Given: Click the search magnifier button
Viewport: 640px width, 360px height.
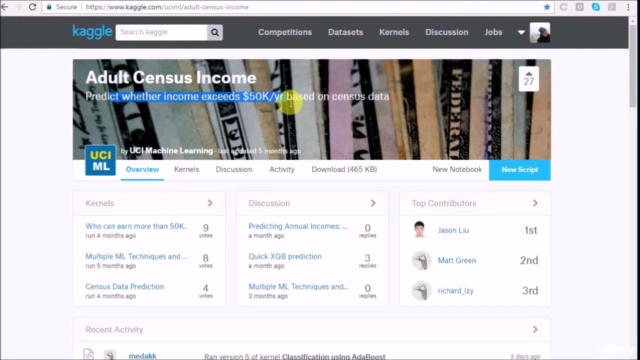Looking at the screenshot, I should pos(215,32).
